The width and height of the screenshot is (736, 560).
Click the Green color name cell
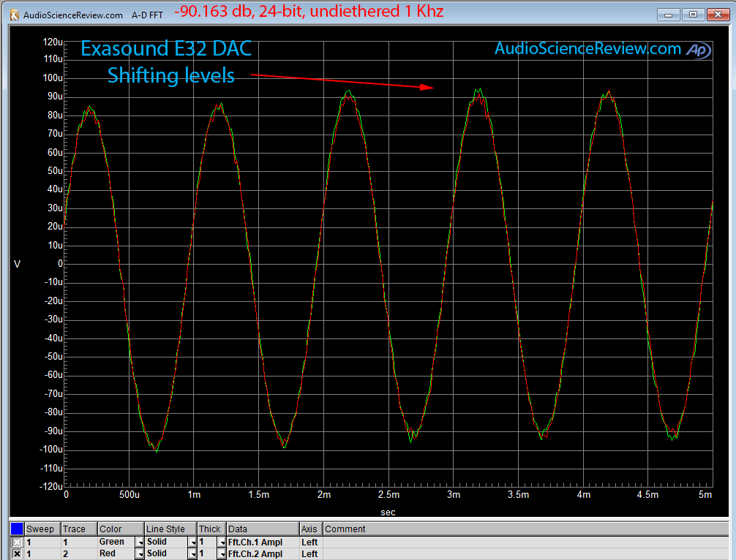(x=116, y=542)
